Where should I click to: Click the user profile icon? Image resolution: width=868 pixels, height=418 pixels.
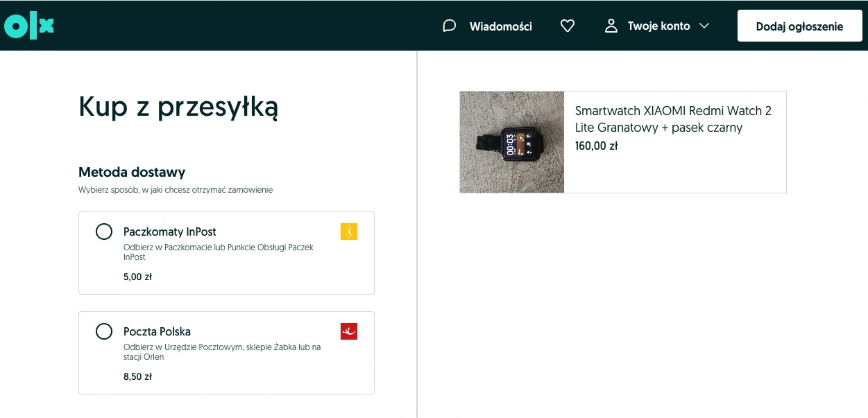click(611, 26)
